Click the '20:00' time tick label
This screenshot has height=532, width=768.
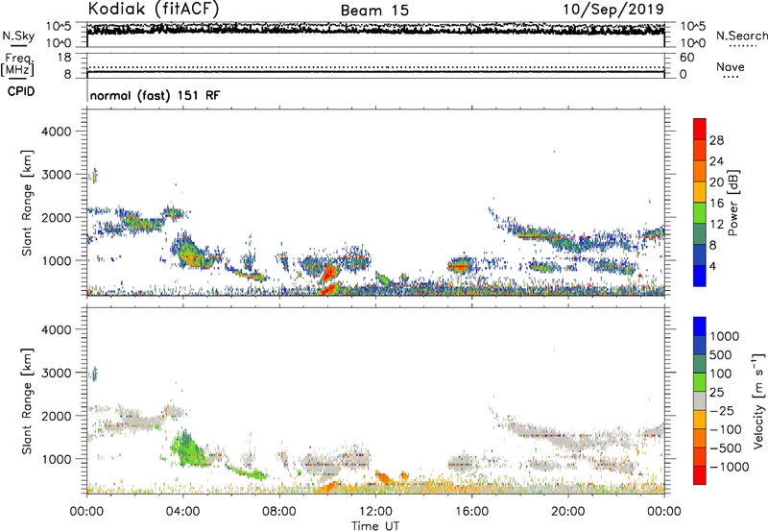point(568,512)
